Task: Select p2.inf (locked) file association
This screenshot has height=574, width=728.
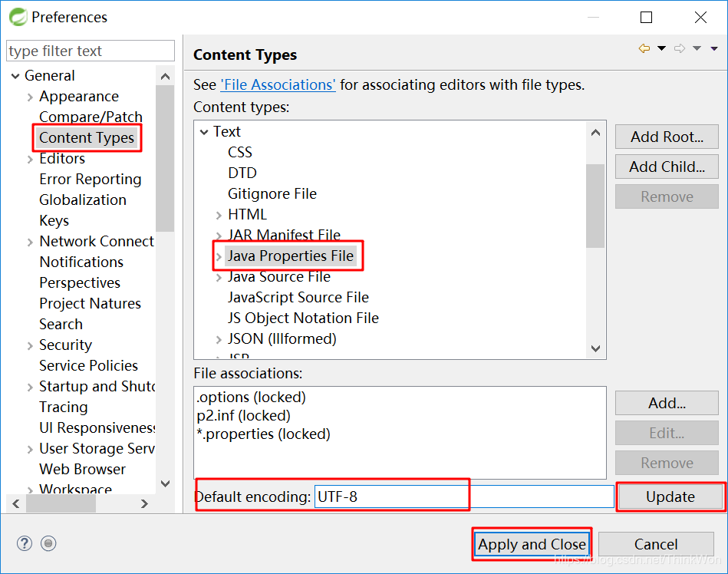Action: 243,416
